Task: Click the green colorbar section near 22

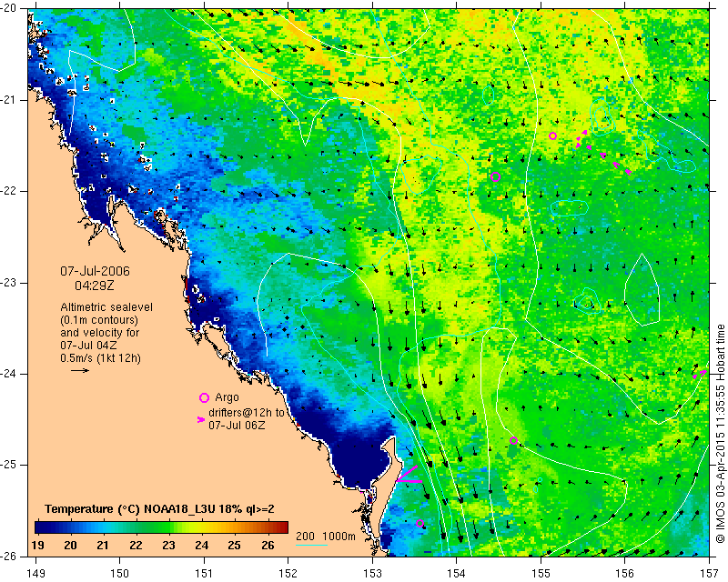Action: point(136,527)
